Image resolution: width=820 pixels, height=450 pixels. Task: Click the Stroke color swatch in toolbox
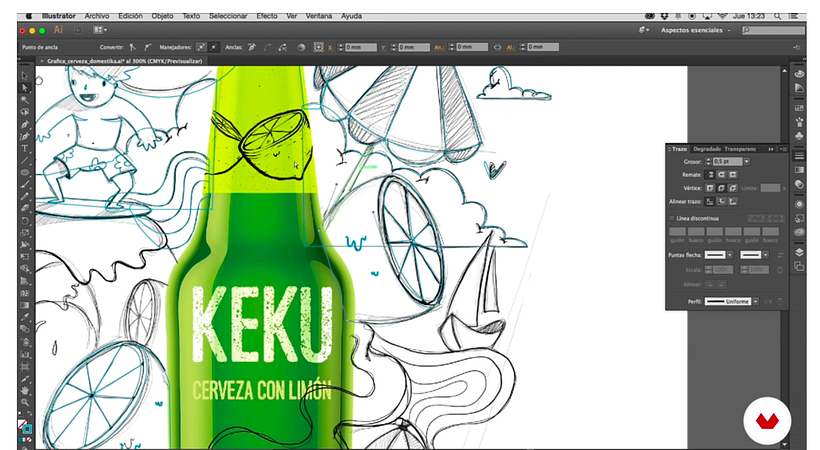27,429
